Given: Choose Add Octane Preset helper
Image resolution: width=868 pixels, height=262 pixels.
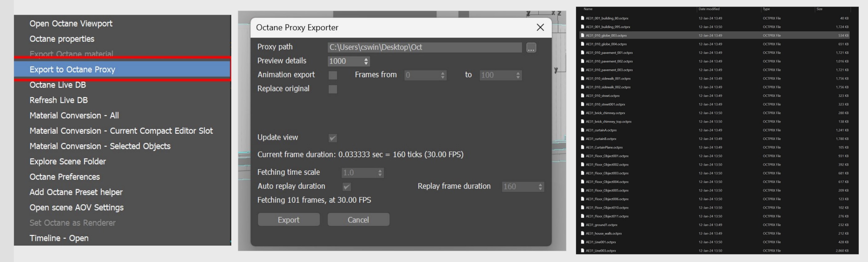Looking at the screenshot, I should [76, 192].
